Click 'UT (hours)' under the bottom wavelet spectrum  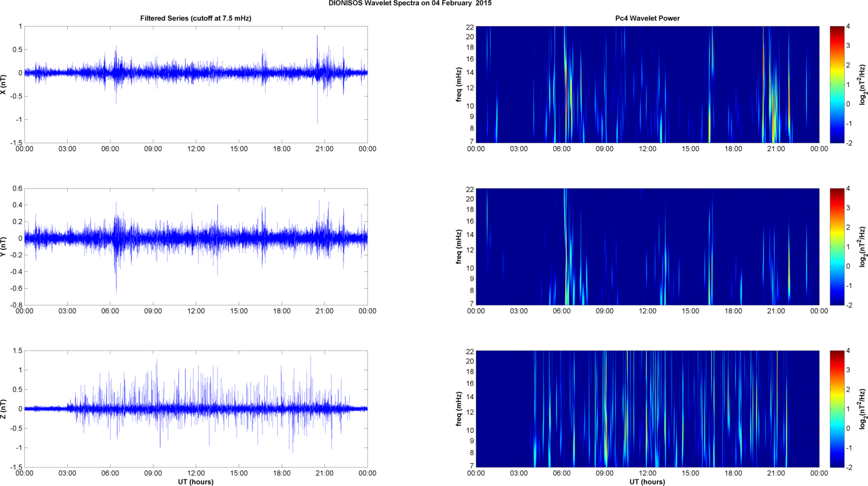click(x=647, y=482)
